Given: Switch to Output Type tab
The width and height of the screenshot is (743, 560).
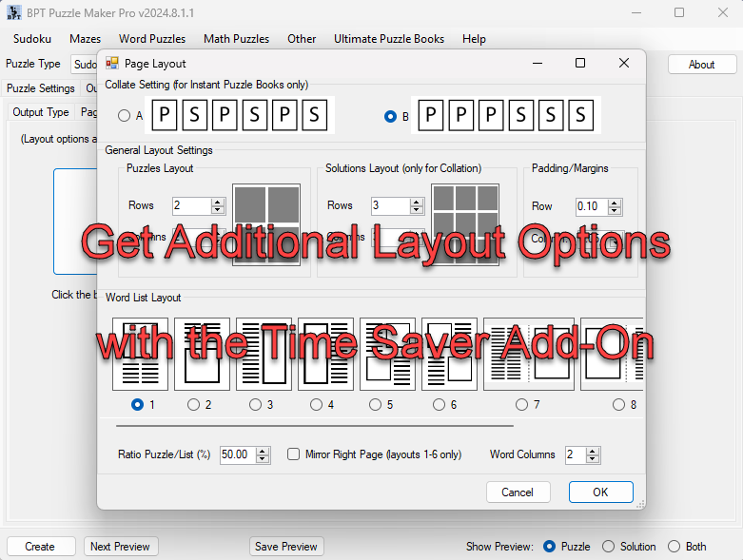Looking at the screenshot, I should (x=41, y=112).
